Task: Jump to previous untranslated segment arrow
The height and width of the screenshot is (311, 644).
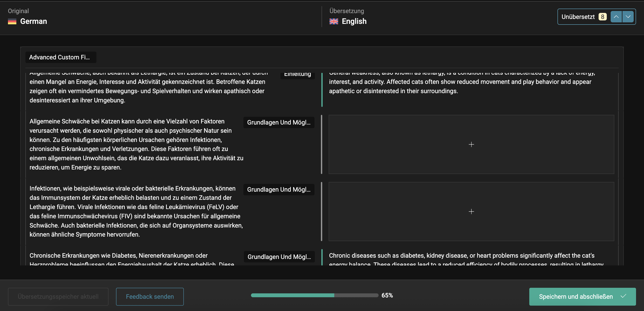Action: [x=616, y=17]
